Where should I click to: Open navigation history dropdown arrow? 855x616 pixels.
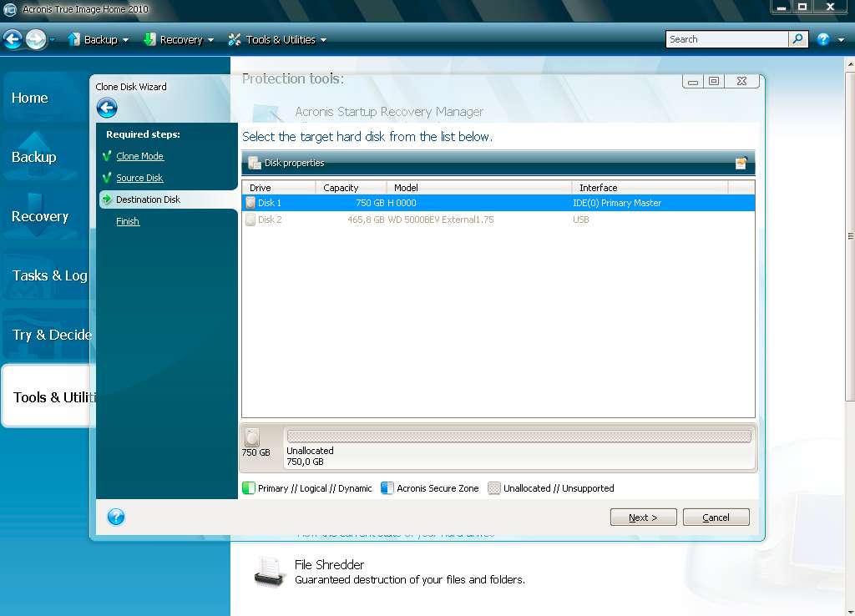pos(53,39)
